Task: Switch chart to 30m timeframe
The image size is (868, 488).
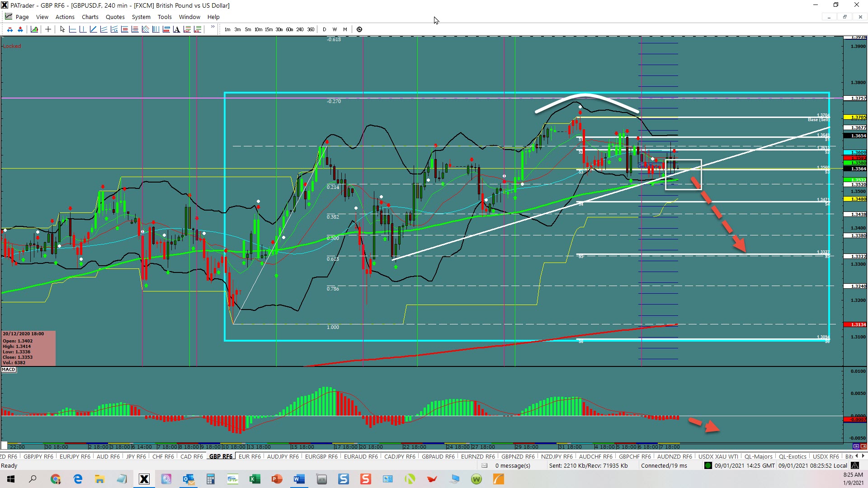Action: click(x=279, y=29)
